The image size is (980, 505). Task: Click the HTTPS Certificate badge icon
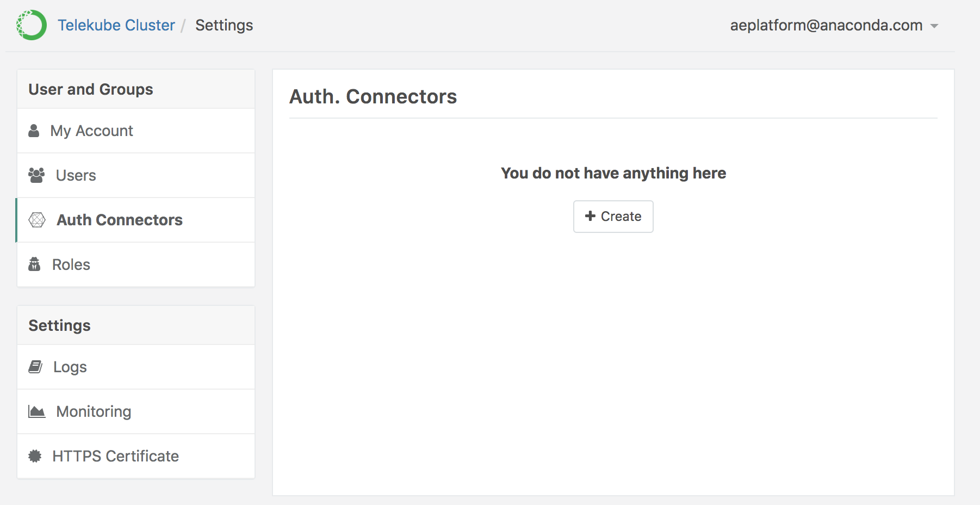tap(35, 456)
